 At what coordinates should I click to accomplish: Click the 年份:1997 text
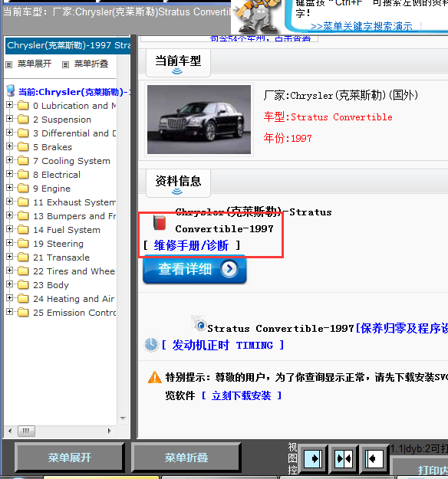pyautogui.click(x=288, y=138)
